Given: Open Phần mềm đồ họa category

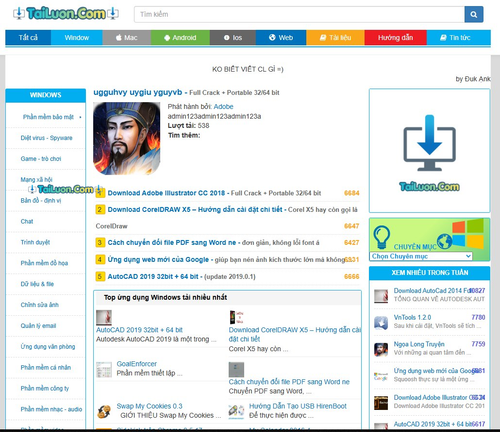Looking at the screenshot, I should tap(44, 263).
